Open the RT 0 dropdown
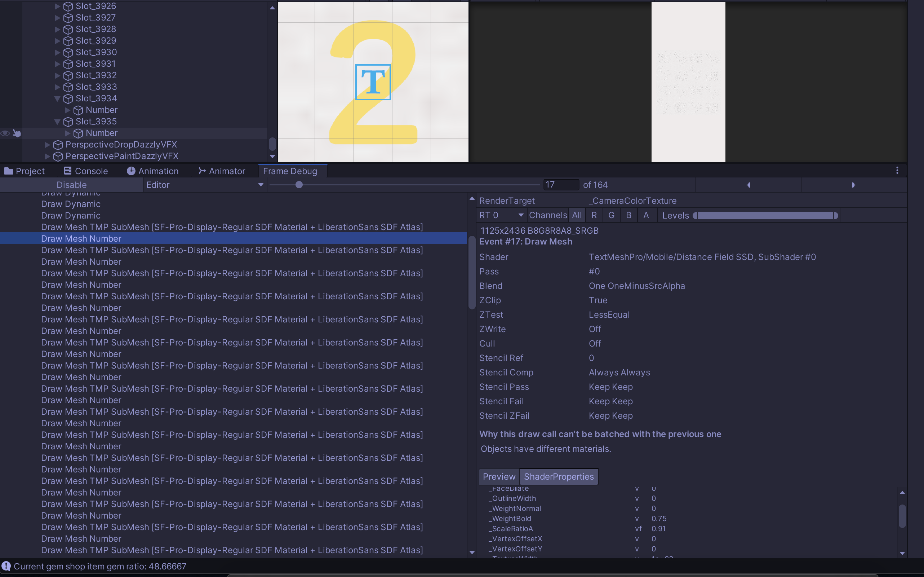Screen dimensions: 924x577 click(x=501, y=215)
